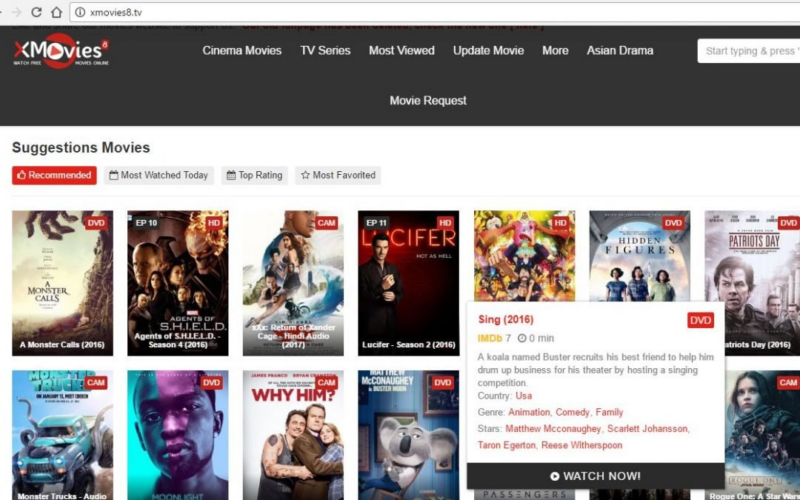
Task: Click HD badge on Lucifer poster
Action: pos(445,223)
